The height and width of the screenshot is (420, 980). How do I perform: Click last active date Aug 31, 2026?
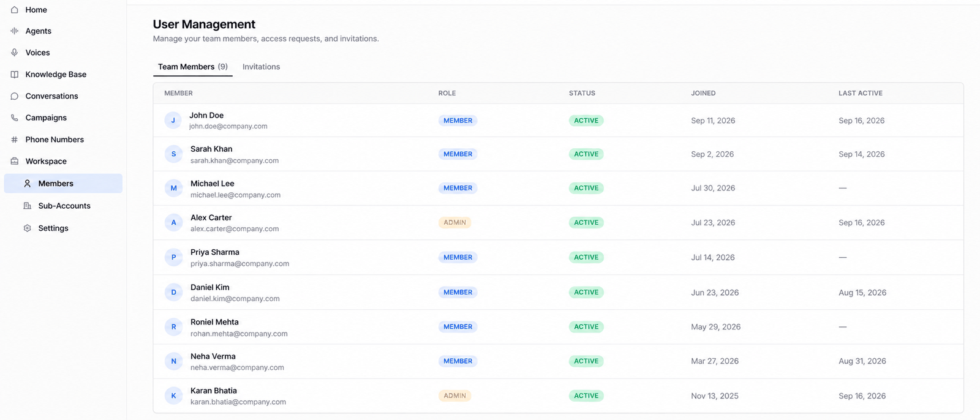pyautogui.click(x=862, y=361)
